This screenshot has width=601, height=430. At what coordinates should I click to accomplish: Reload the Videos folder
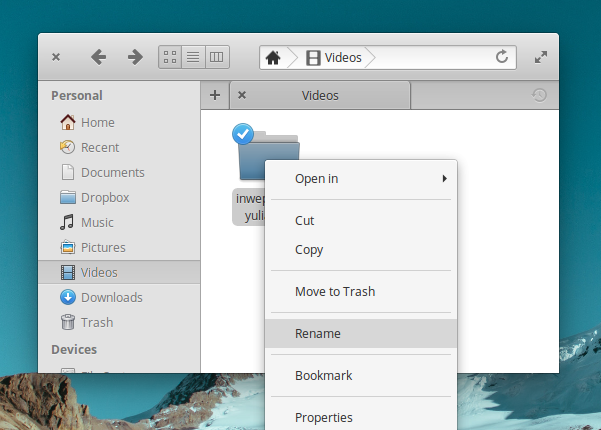pos(502,57)
